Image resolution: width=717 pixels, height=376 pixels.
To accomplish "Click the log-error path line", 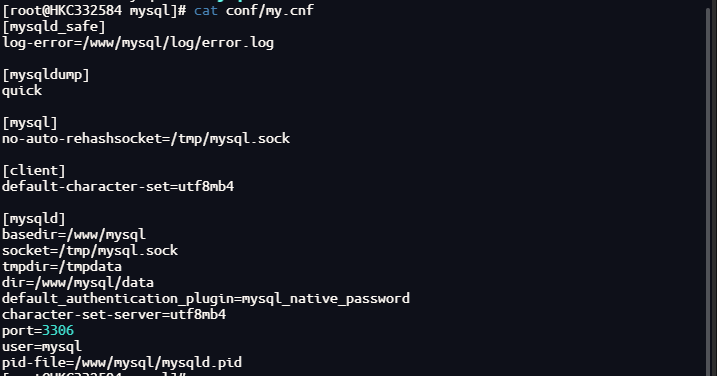I will pos(138,43).
